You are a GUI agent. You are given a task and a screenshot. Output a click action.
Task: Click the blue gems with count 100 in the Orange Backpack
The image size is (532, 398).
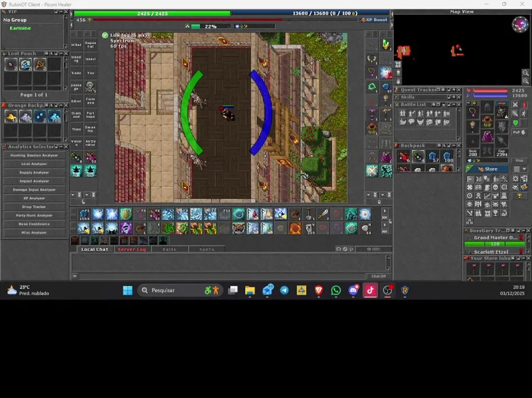pos(54,116)
